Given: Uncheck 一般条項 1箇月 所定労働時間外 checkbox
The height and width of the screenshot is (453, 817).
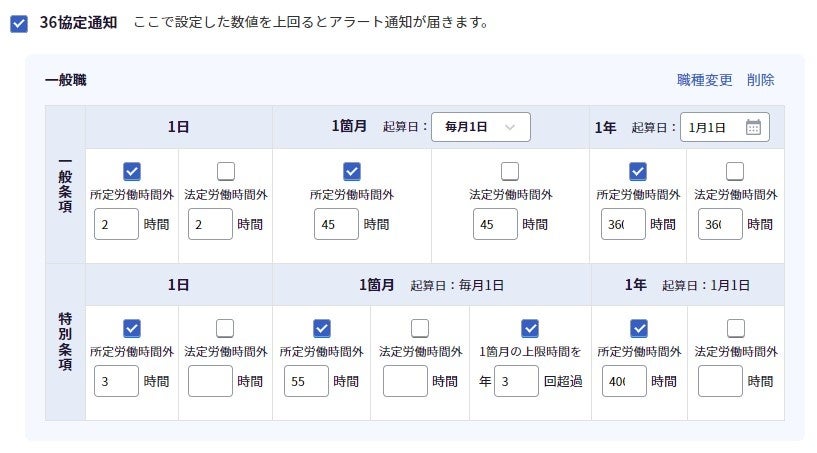Looking at the screenshot, I should (x=351, y=171).
